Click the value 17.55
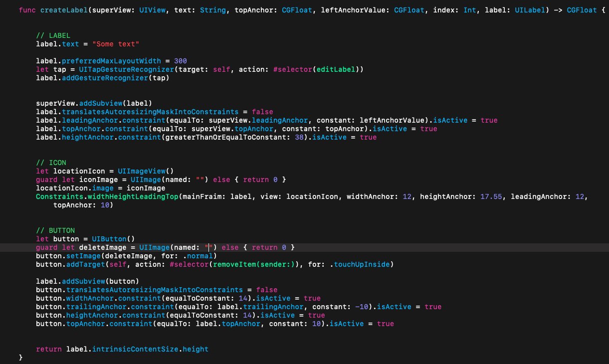This screenshot has width=609, height=364. 491,196
